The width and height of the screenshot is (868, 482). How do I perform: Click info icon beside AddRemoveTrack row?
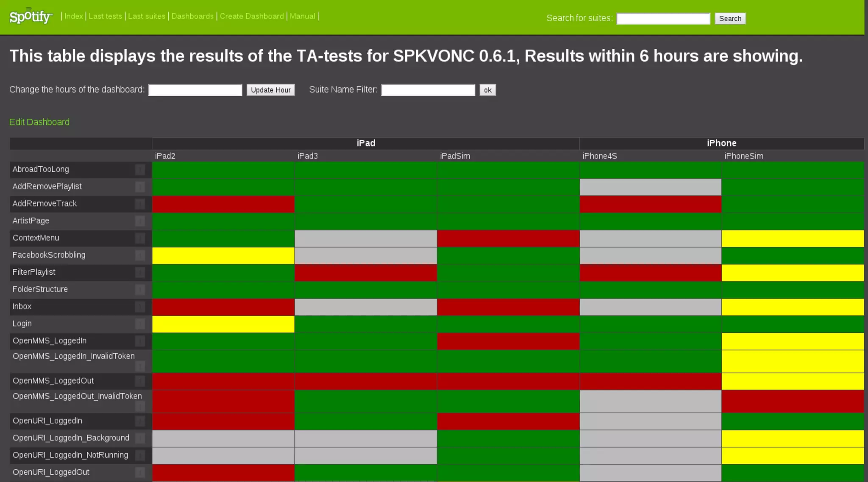click(140, 204)
